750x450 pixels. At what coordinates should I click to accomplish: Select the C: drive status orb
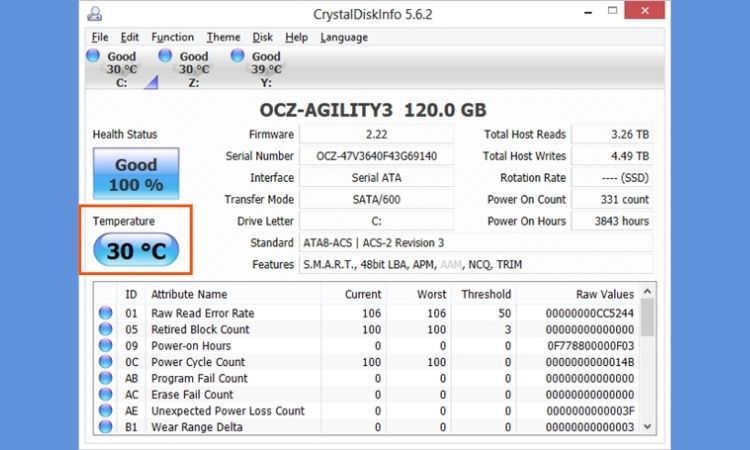(93, 55)
